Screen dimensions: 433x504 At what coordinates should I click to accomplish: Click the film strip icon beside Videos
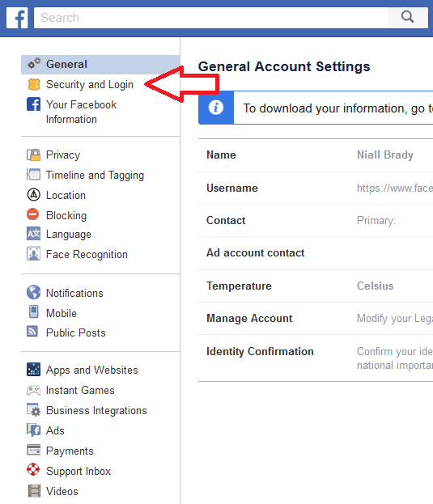(34, 491)
